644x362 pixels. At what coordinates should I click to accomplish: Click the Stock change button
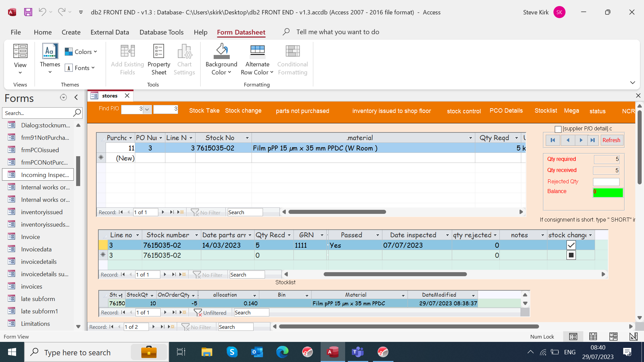click(x=243, y=111)
